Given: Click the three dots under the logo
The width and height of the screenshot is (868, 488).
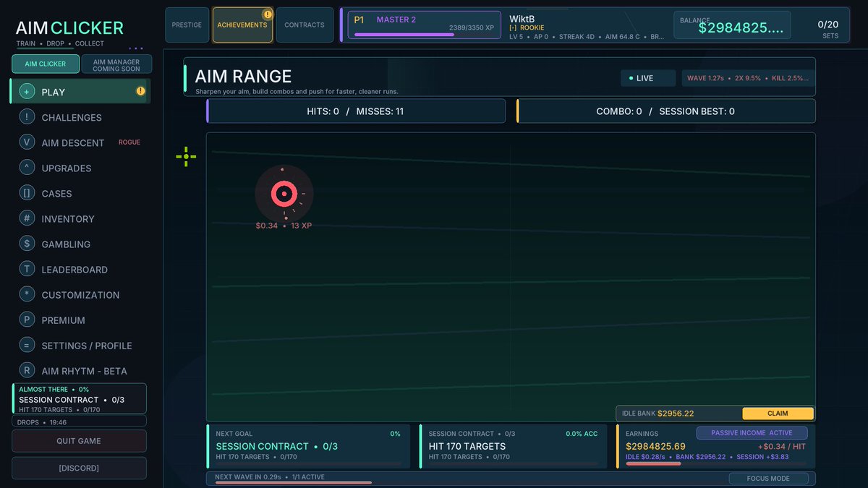Looking at the screenshot, I should 136,49.
